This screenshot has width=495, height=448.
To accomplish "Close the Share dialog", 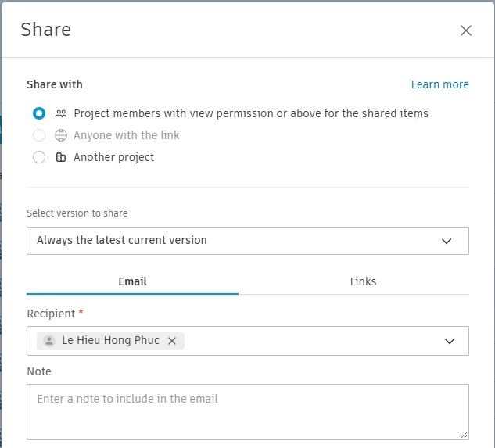I will 465,30.
